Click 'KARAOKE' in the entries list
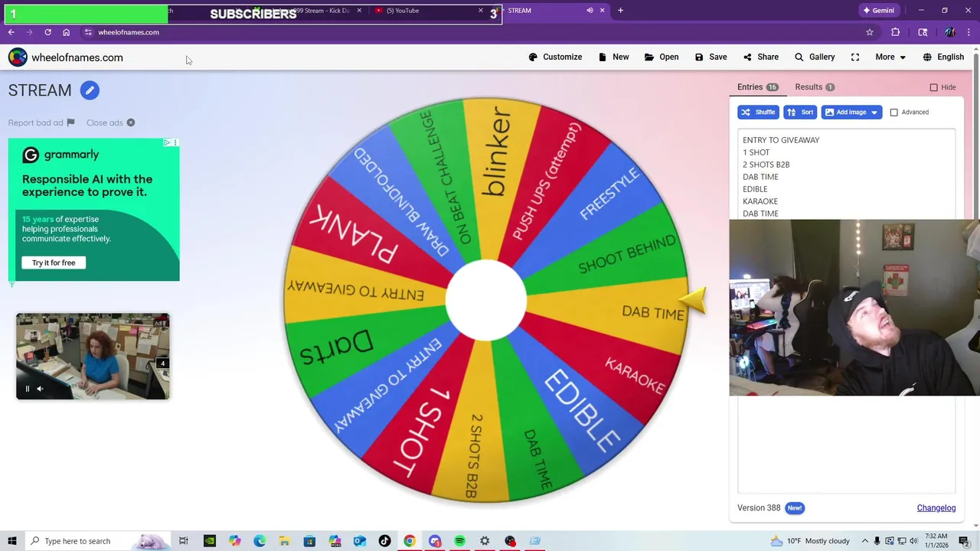Image resolution: width=980 pixels, height=551 pixels. click(760, 201)
